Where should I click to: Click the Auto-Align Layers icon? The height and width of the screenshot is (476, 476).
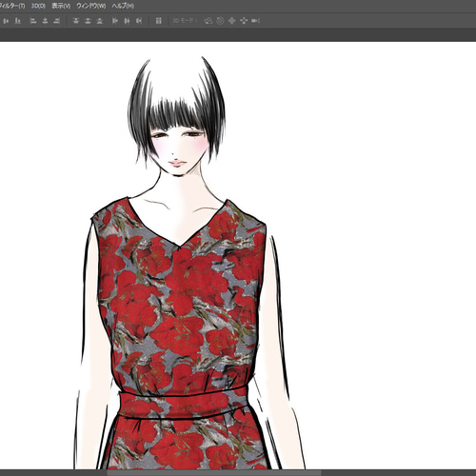[x=159, y=21]
